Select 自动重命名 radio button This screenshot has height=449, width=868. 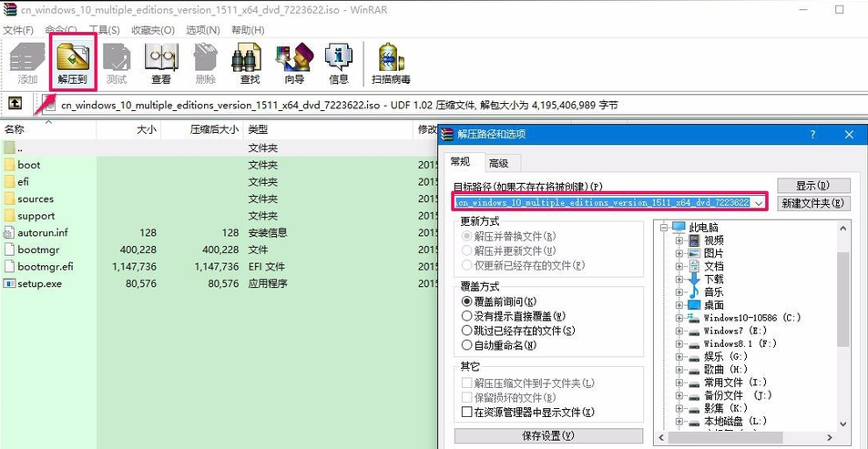(466, 345)
